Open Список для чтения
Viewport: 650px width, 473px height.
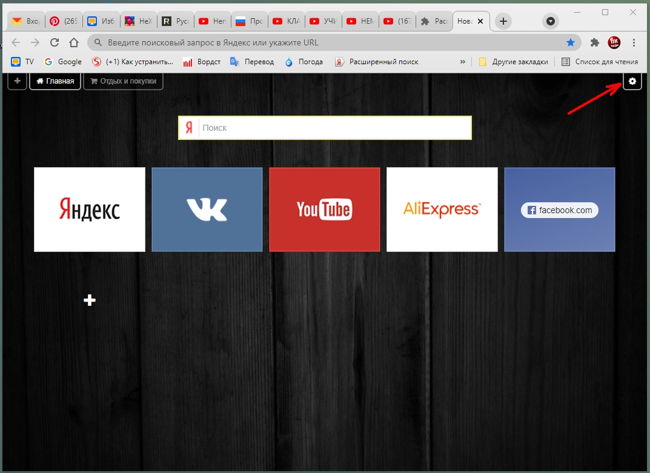(x=599, y=62)
